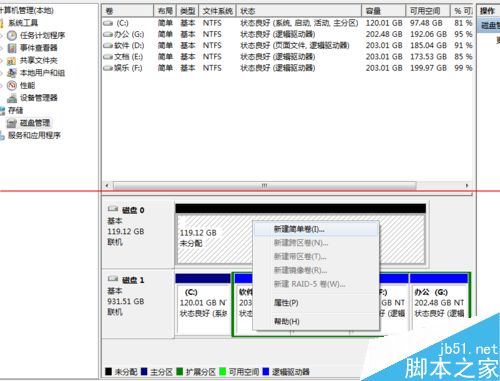Select Shared Folders (共享文件夹) icon

click(x=12, y=61)
